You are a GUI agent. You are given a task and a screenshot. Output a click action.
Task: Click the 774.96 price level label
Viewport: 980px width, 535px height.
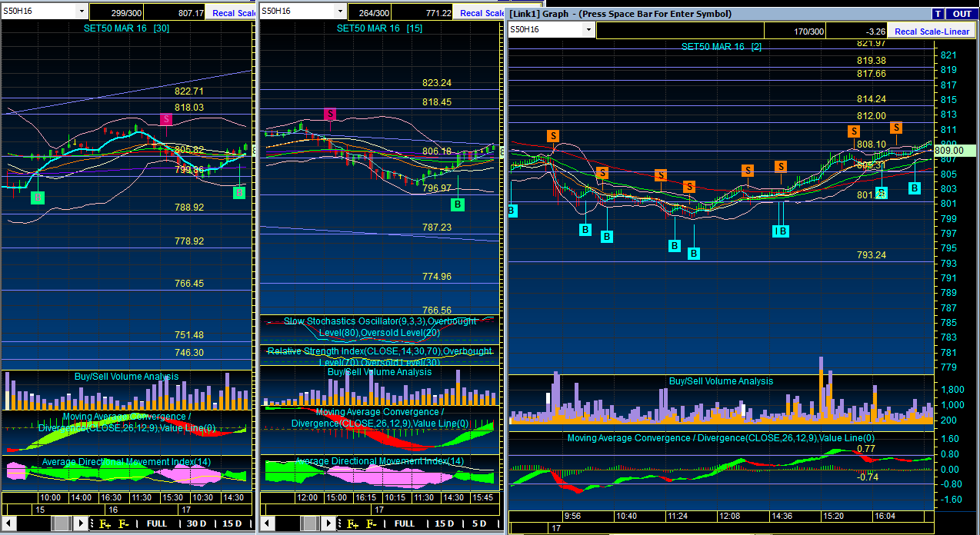[x=436, y=277]
